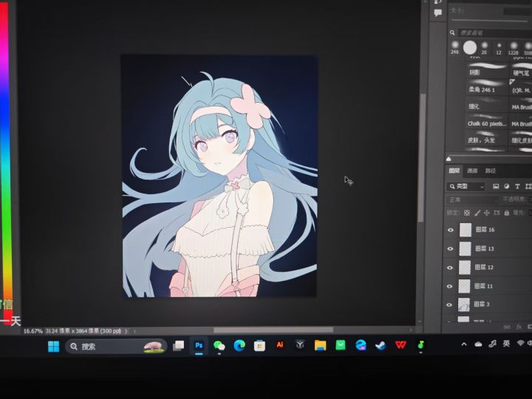Open the status bar info arrow menu
This screenshot has width=532, height=399.
126,331
